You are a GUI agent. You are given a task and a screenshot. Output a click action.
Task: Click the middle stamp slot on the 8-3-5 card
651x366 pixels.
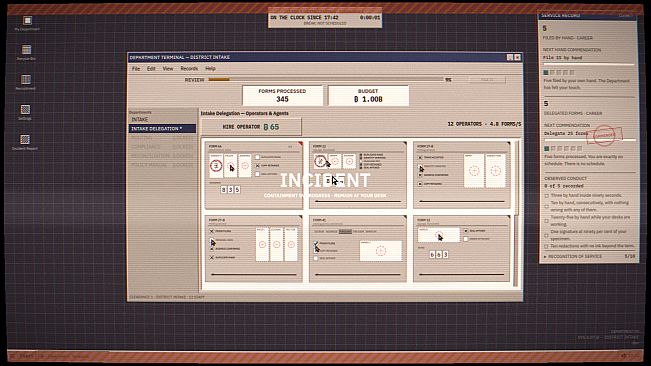pos(230,166)
